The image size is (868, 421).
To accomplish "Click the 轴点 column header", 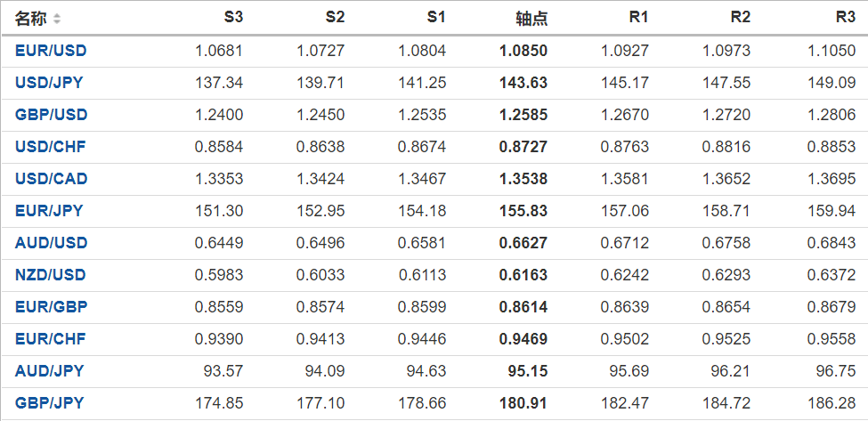I will [531, 19].
